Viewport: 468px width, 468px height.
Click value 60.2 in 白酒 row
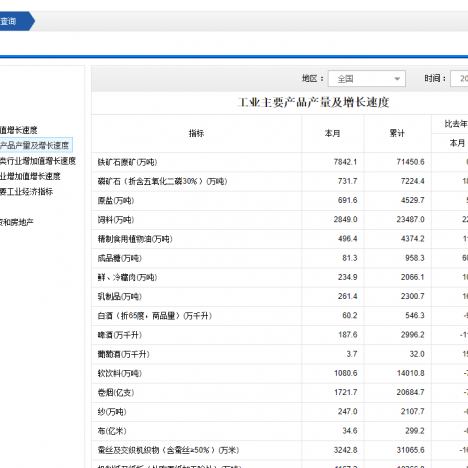350,316
